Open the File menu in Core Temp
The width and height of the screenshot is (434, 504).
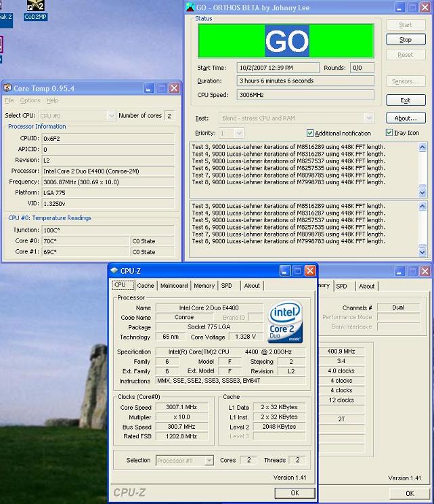(x=9, y=100)
